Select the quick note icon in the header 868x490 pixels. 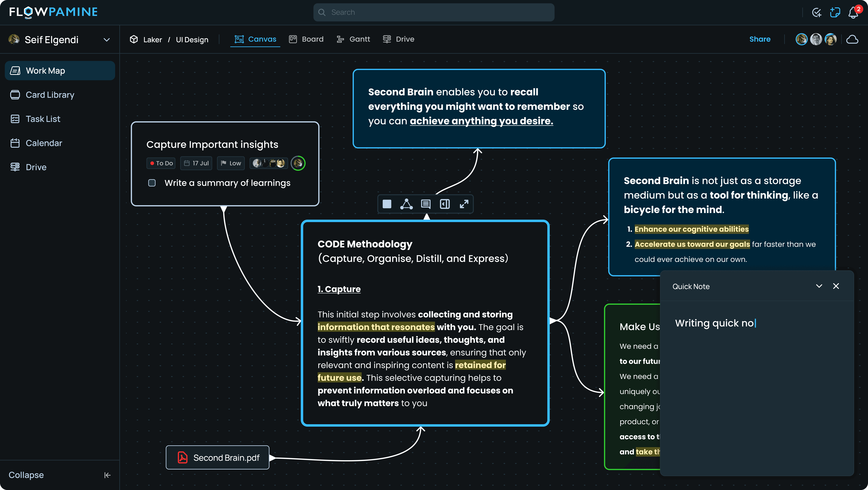click(x=835, y=12)
